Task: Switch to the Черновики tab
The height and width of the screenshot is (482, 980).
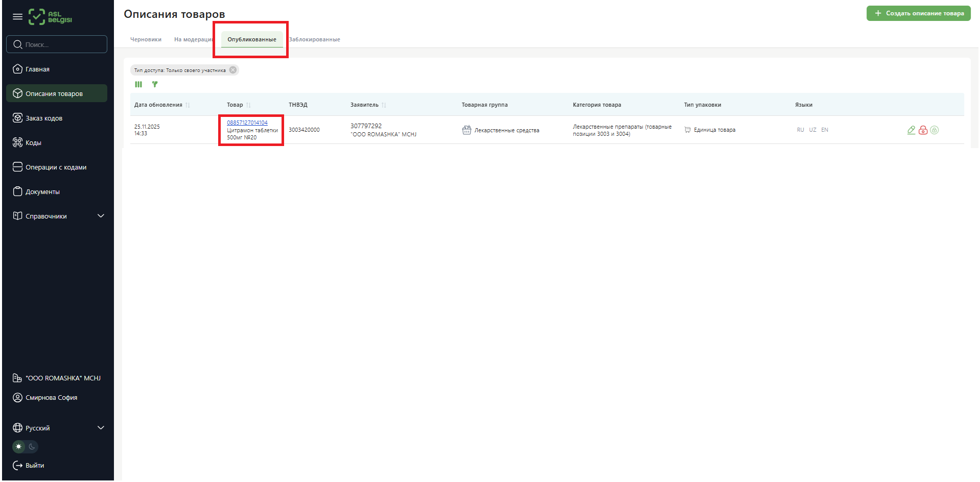Action: pos(146,40)
